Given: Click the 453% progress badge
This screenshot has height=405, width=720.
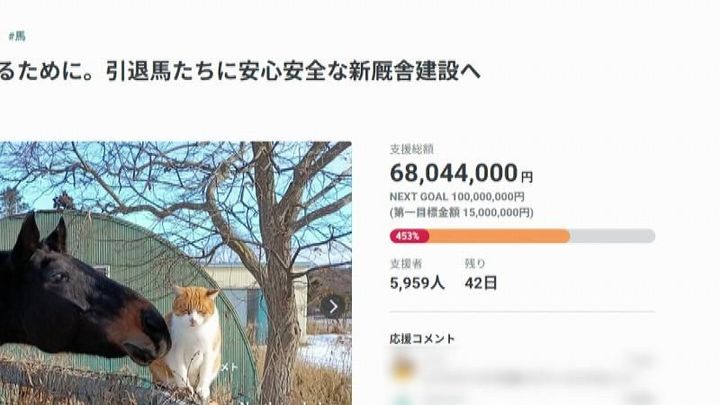Looking at the screenshot, I should click(409, 236).
